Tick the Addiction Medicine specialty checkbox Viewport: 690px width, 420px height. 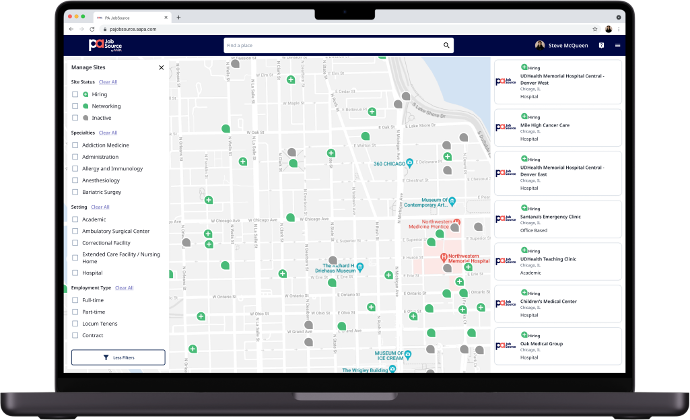pos(75,145)
